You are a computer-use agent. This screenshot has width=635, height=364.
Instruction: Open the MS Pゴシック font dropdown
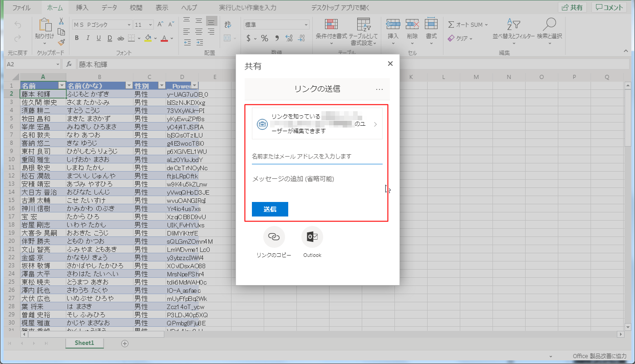click(x=129, y=25)
